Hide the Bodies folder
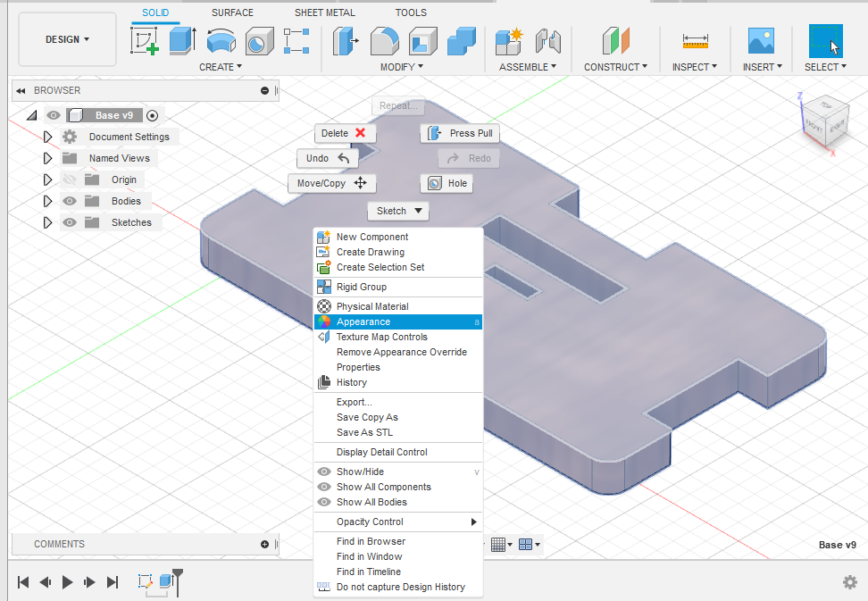This screenshot has width=868, height=601. pyautogui.click(x=69, y=201)
